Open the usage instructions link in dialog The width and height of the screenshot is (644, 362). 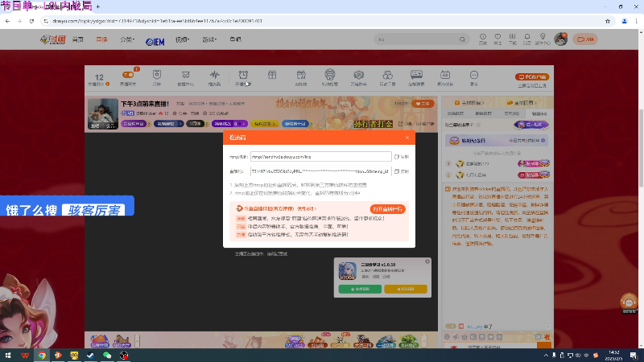pyautogui.click(x=307, y=208)
